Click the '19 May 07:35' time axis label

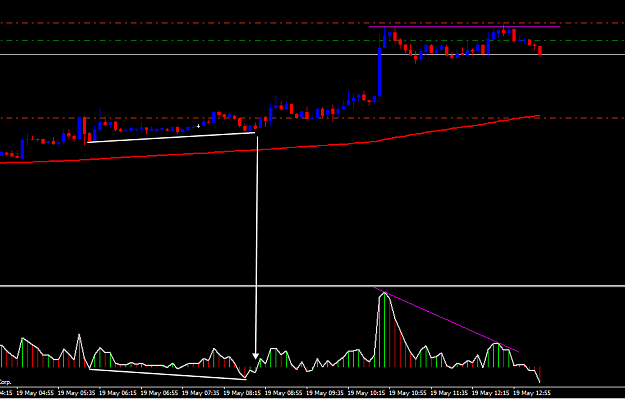coord(200,393)
